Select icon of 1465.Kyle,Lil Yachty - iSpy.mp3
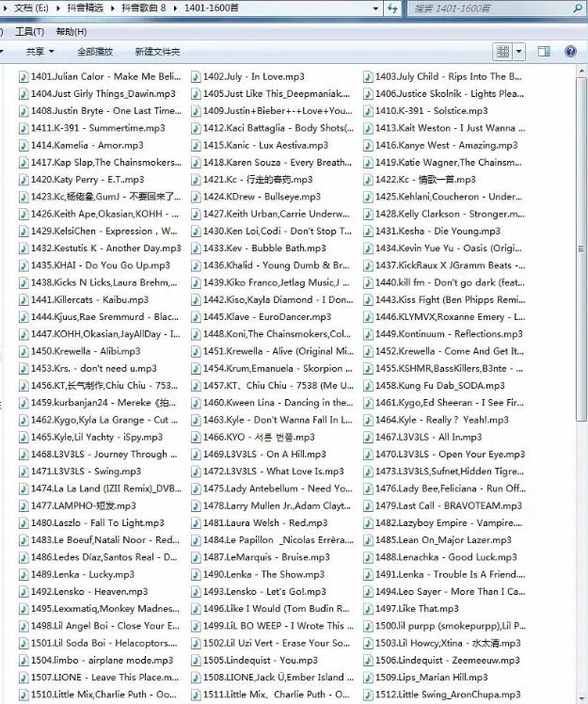Screen dimensions: 588x704 tap(24, 438)
